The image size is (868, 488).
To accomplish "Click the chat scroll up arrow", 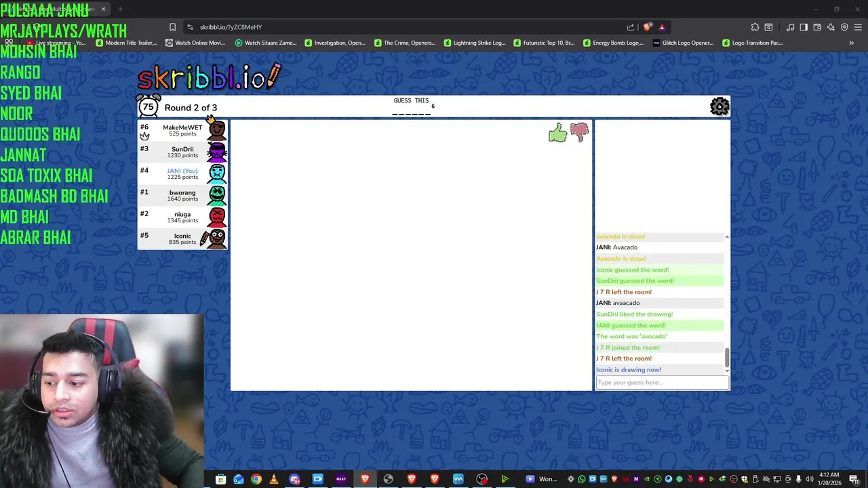I will 727,237.
